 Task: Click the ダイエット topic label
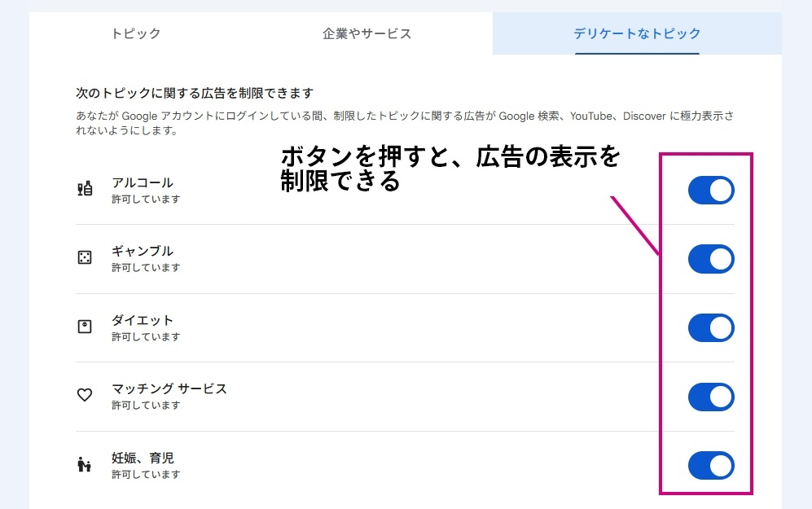(143, 320)
